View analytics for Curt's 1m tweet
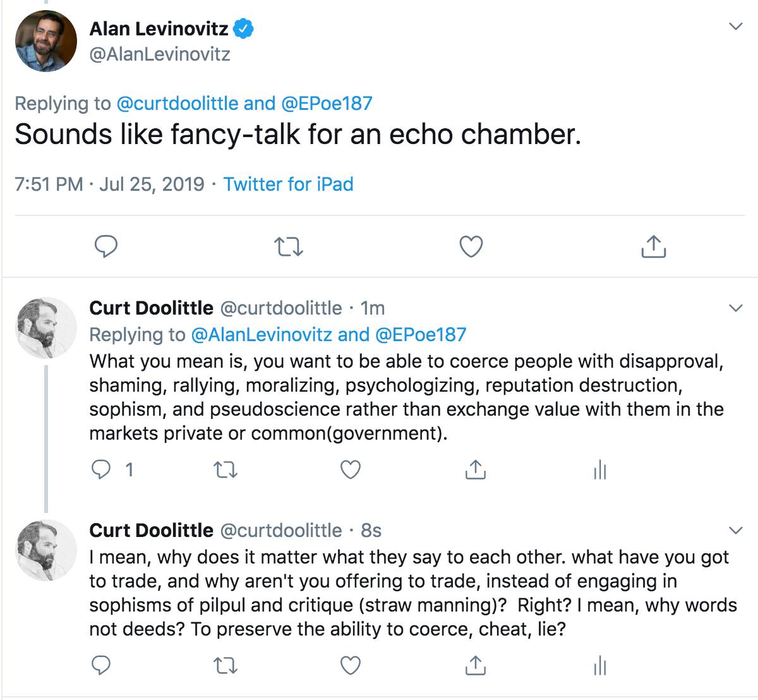The width and height of the screenshot is (758, 700). pos(599,469)
